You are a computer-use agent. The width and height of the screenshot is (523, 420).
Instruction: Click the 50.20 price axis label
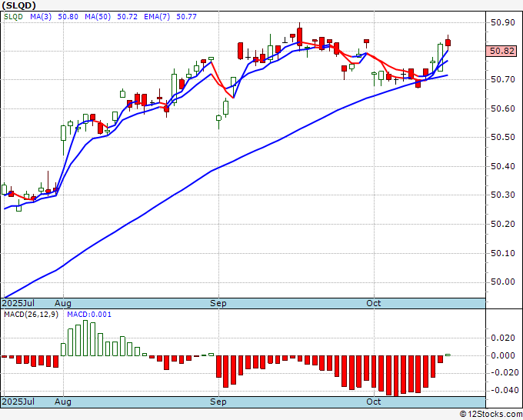pyautogui.click(x=503, y=224)
